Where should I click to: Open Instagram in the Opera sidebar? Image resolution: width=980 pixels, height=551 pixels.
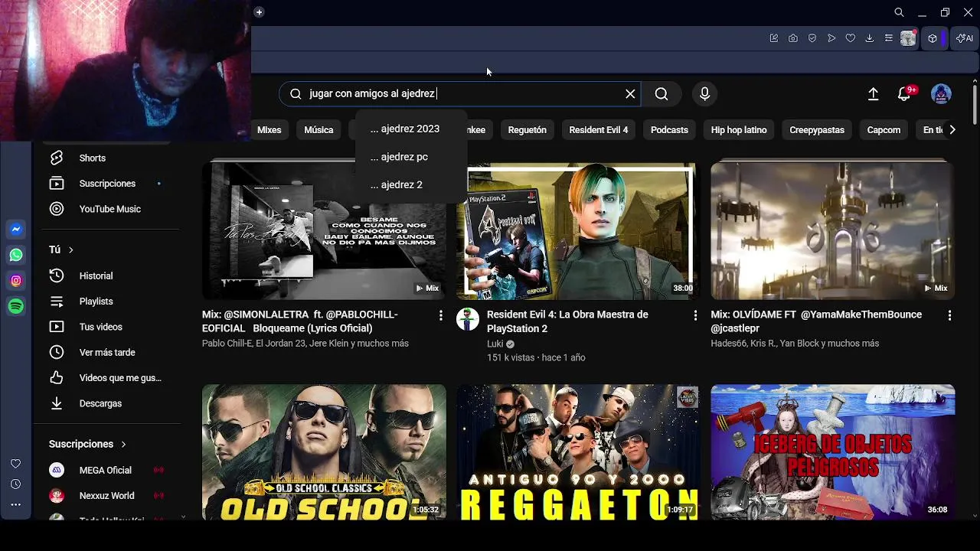[16, 281]
